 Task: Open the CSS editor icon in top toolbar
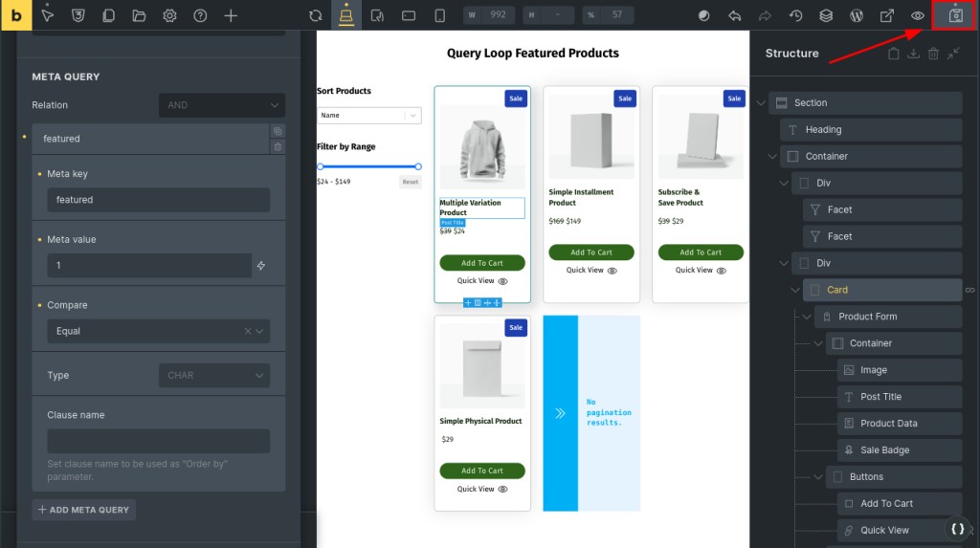[x=78, y=15]
